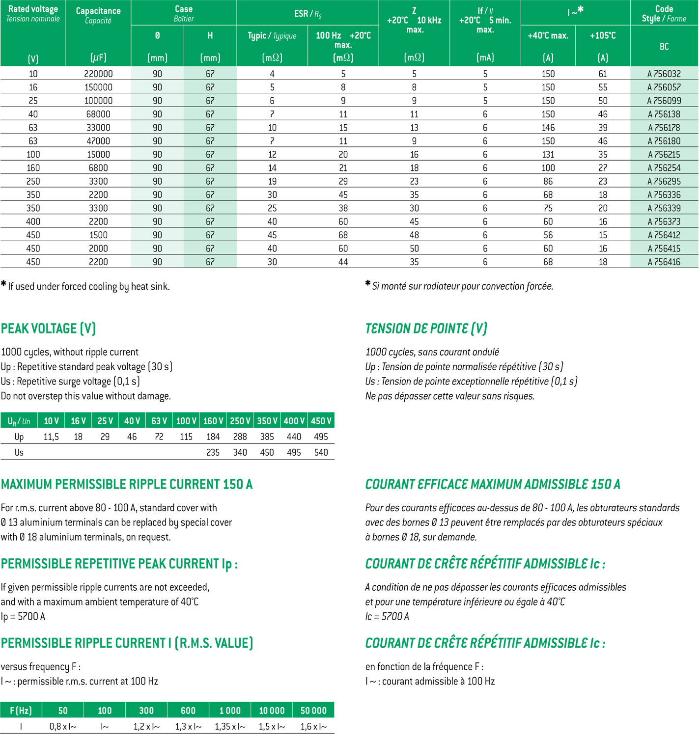
Task: Click the COURANT EFFICACE MAXIMUM ADMISSIBLE heading
Action: click(493, 485)
